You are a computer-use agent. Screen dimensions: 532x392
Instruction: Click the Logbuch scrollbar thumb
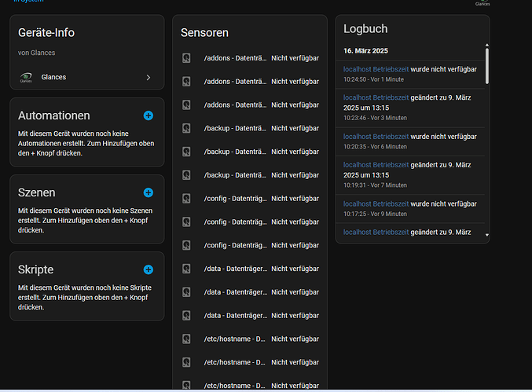[486, 65]
